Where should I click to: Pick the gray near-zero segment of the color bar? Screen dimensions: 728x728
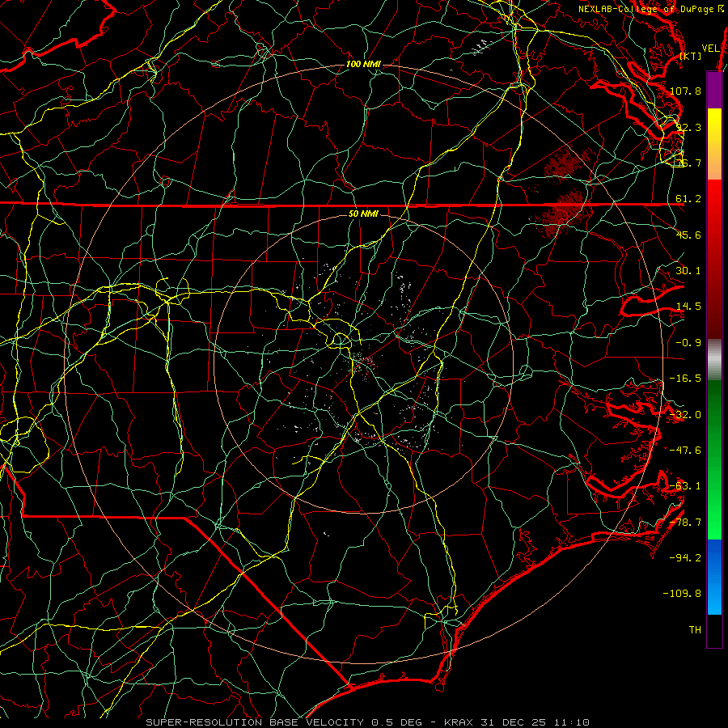(x=714, y=360)
